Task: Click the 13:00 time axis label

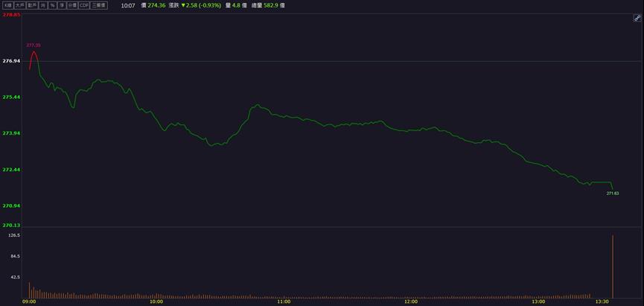Action: pyautogui.click(x=539, y=302)
